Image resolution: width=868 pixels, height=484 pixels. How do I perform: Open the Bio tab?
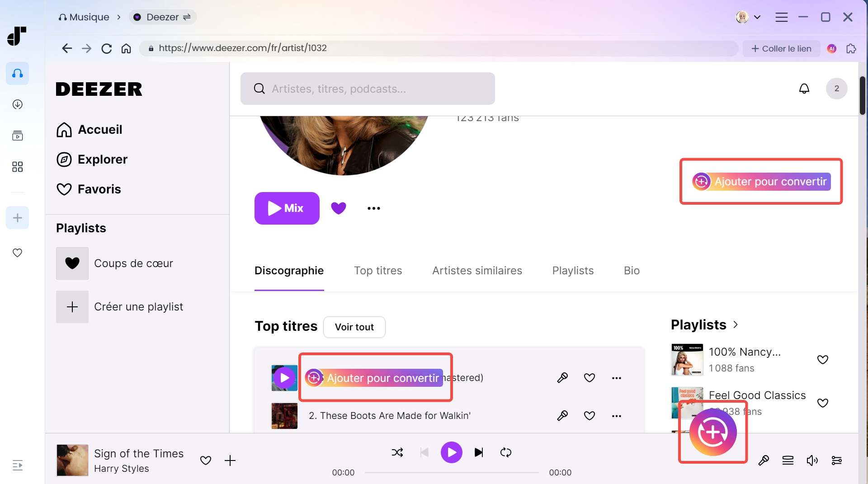[632, 271]
